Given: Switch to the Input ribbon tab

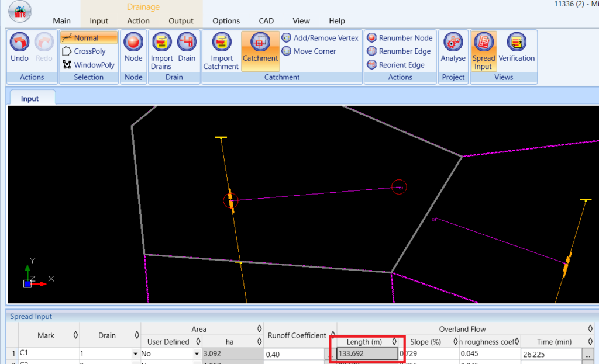Looking at the screenshot, I should click(x=99, y=20).
